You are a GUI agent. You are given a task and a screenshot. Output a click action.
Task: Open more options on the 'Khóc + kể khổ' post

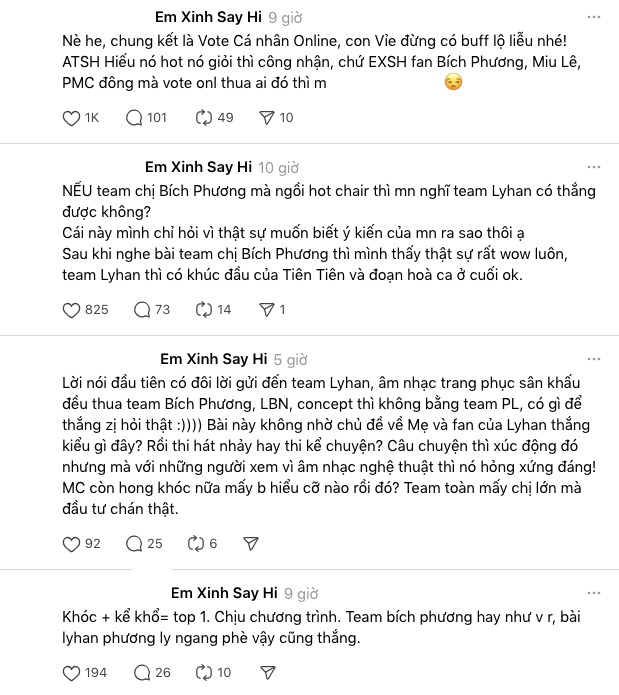[x=594, y=592]
